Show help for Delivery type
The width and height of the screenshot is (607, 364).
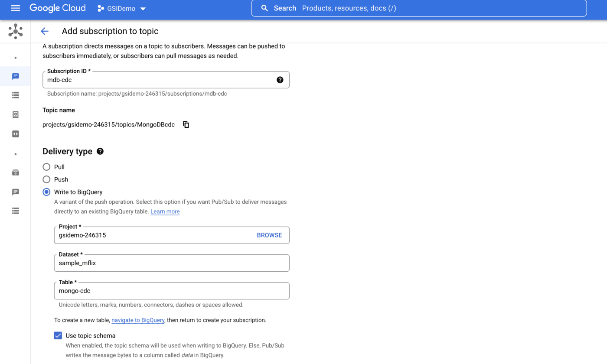click(100, 151)
